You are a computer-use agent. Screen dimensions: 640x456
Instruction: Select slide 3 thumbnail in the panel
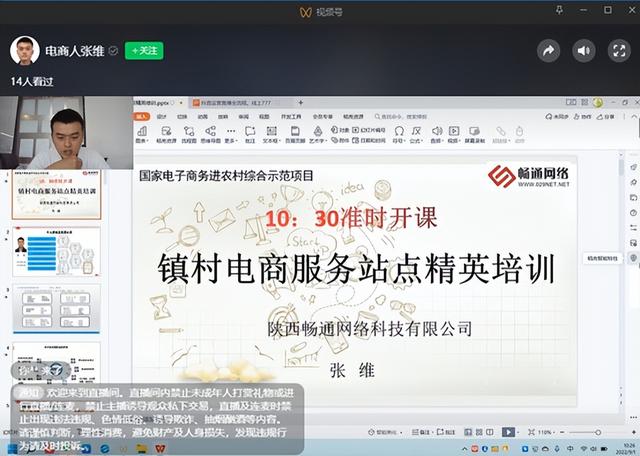point(56,309)
